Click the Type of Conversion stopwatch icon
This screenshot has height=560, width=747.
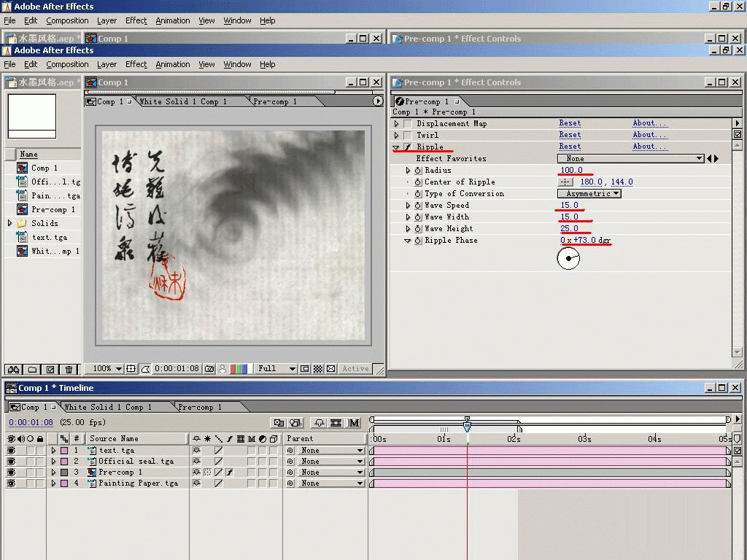[x=418, y=194]
